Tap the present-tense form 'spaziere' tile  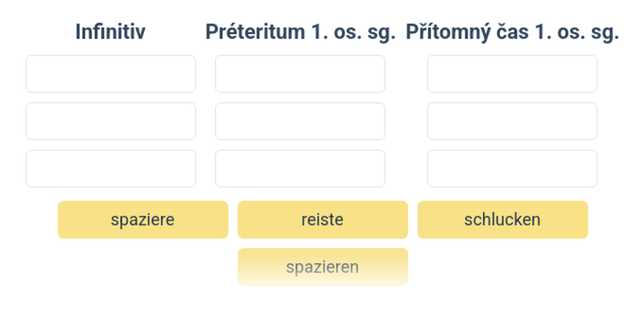click(142, 220)
